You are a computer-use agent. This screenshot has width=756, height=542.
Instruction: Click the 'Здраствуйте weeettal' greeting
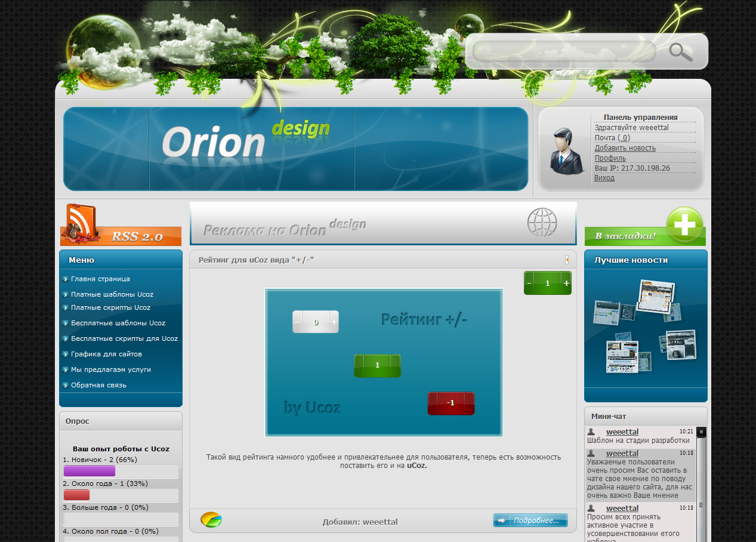pyautogui.click(x=632, y=128)
